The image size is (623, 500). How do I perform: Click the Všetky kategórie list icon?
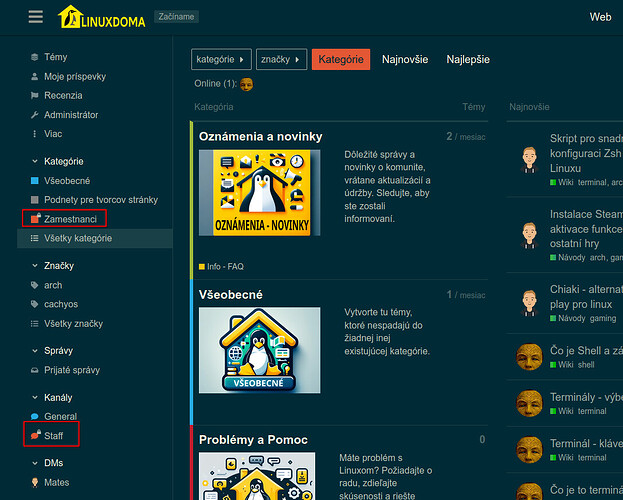(35, 238)
